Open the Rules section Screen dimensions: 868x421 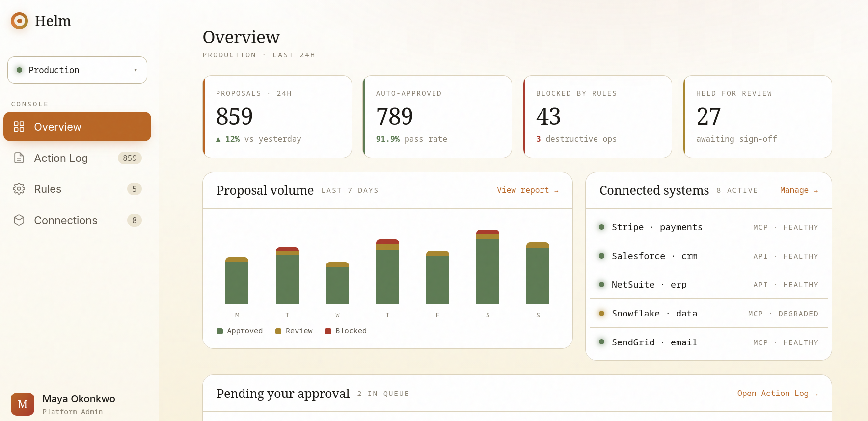coord(77,189)
